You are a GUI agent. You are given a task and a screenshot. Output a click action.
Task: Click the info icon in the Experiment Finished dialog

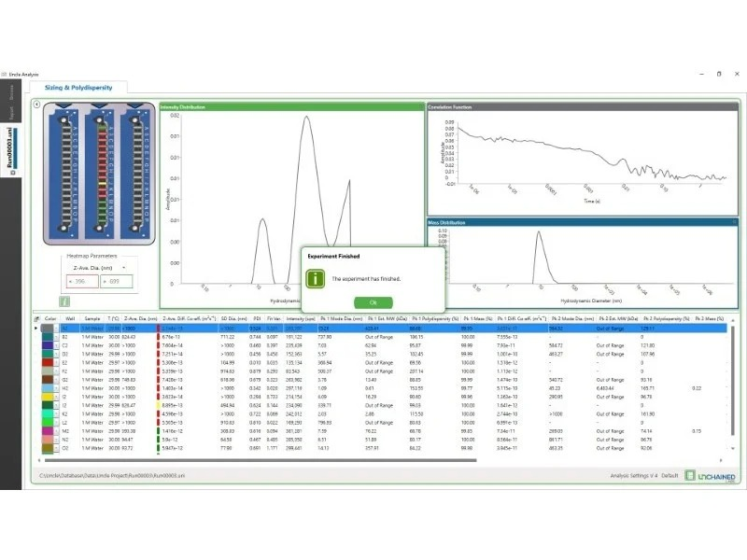point(315,279)
